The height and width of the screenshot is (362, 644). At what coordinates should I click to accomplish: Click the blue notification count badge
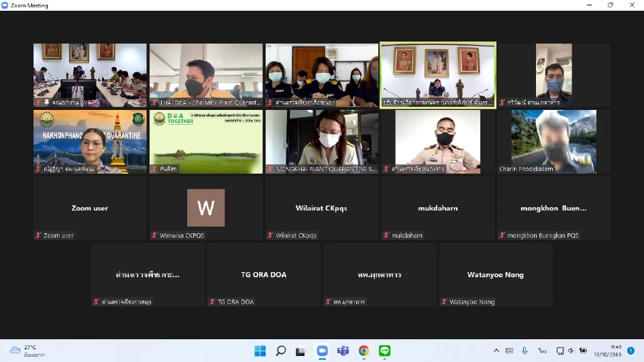tap(631, 351)
